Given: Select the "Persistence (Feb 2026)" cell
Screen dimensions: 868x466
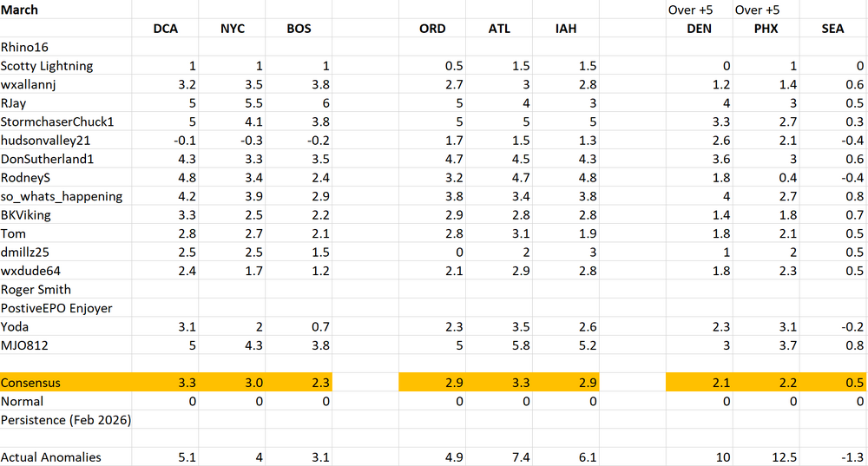Looking at the screenshot, I should (68, 420).
